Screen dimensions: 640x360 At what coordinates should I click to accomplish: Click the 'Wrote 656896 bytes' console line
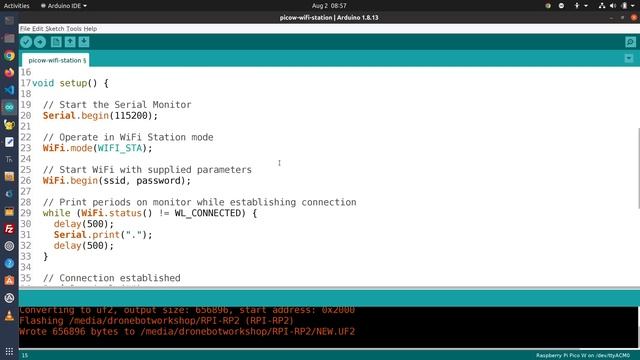187,331
